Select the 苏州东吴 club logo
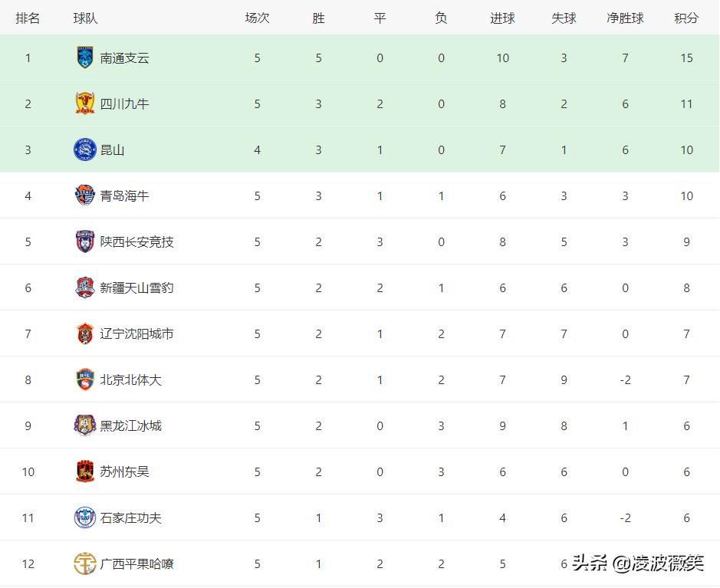Screen dimensions: 720x588 click(x=84, y=471)
